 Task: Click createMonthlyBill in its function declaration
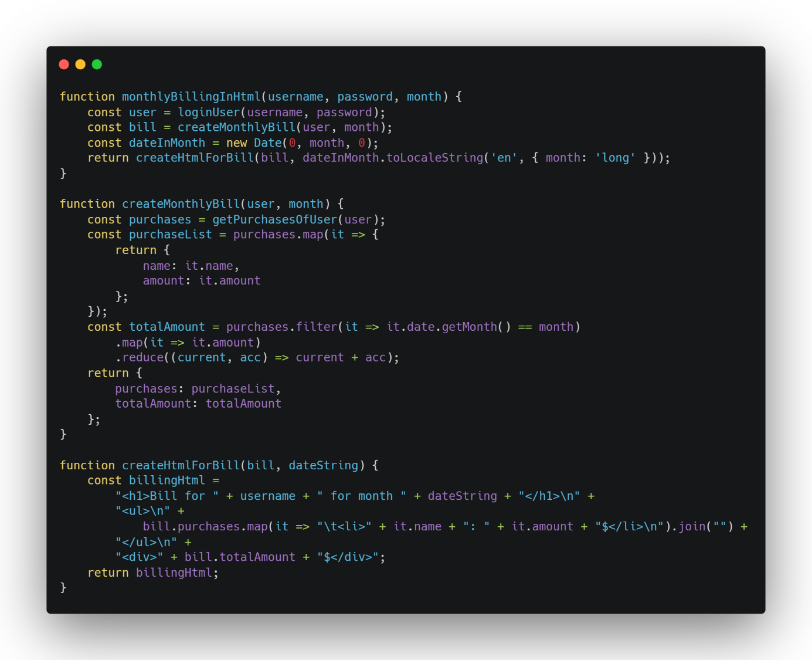(x=181, y=204)
